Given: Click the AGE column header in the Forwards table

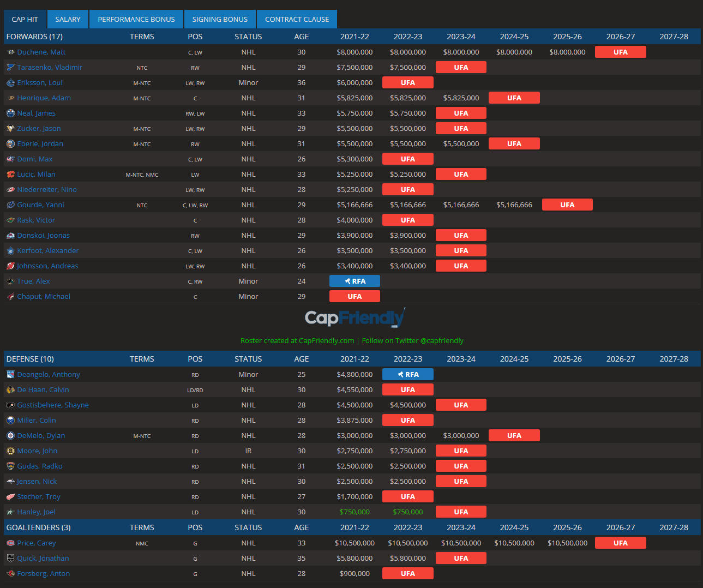Looking at the screenshot, I should pyautogui.click(x=302, y=37).
